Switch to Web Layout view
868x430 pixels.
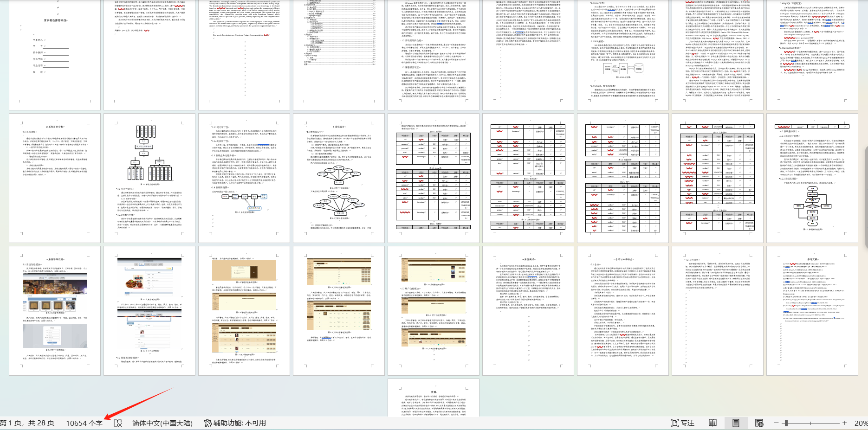tap(759, 423)
